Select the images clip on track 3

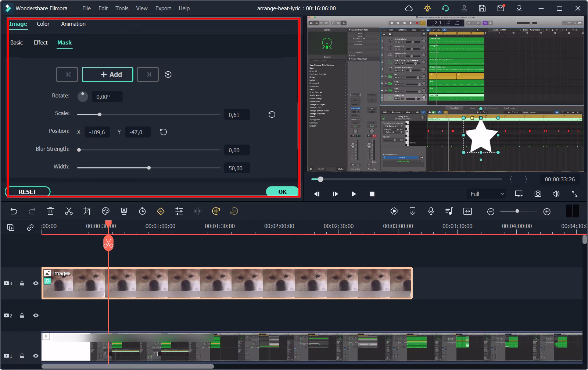click(227, 283)
